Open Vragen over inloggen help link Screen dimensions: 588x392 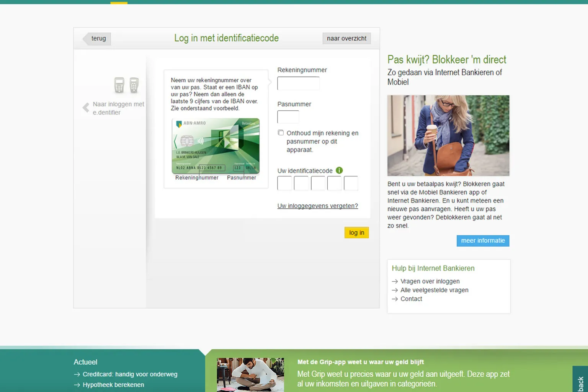[x=430, y=281]
